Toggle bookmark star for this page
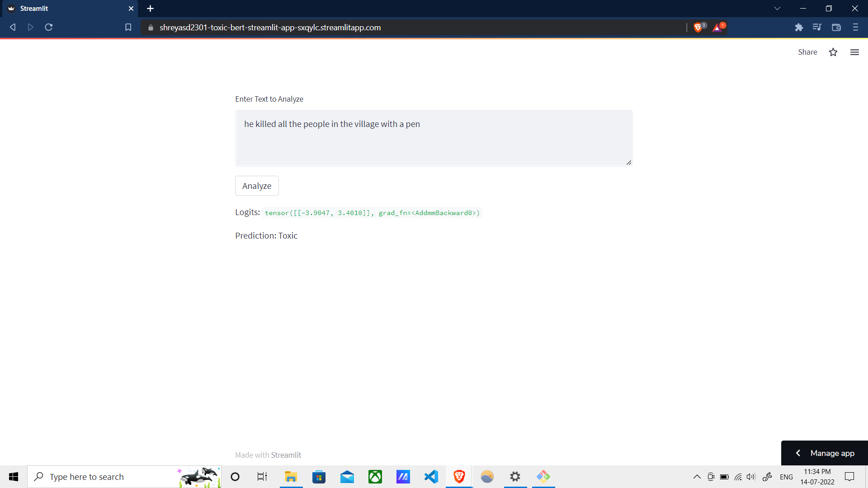Screen dimensions: 868x488 (833, 52)
